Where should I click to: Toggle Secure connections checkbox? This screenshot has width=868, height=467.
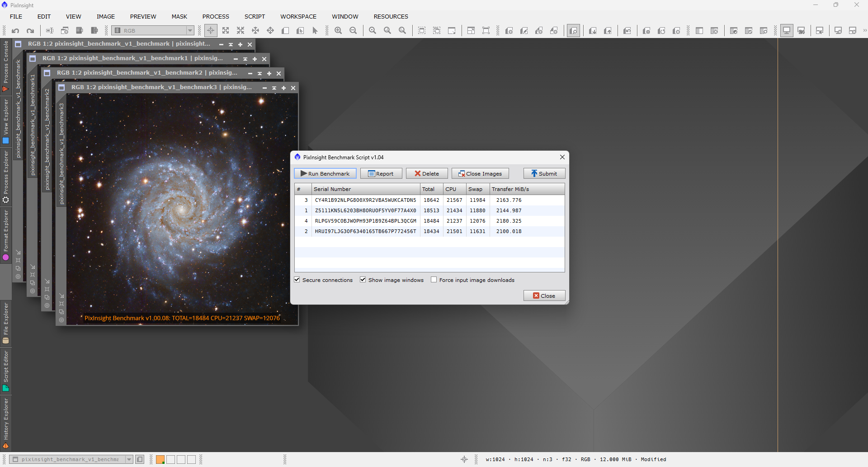(x=297, y=280)
